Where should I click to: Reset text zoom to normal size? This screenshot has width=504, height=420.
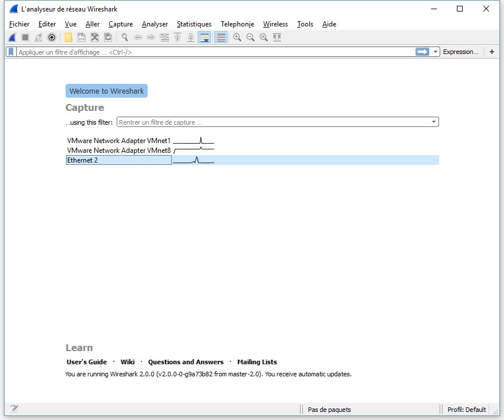point(264,37)
